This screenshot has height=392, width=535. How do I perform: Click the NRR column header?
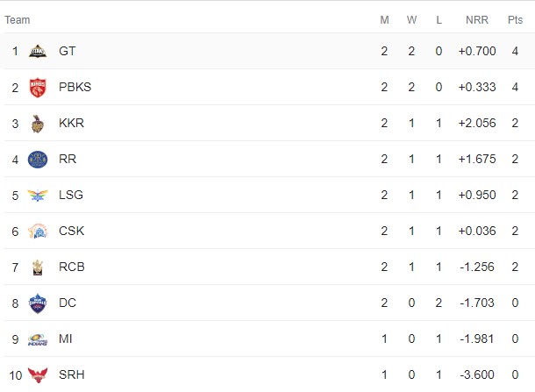(x=477, y=20)
